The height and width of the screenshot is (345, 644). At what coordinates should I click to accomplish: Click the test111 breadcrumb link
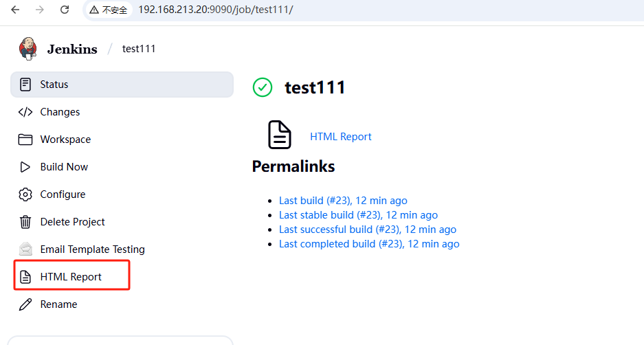coord(139,49)
